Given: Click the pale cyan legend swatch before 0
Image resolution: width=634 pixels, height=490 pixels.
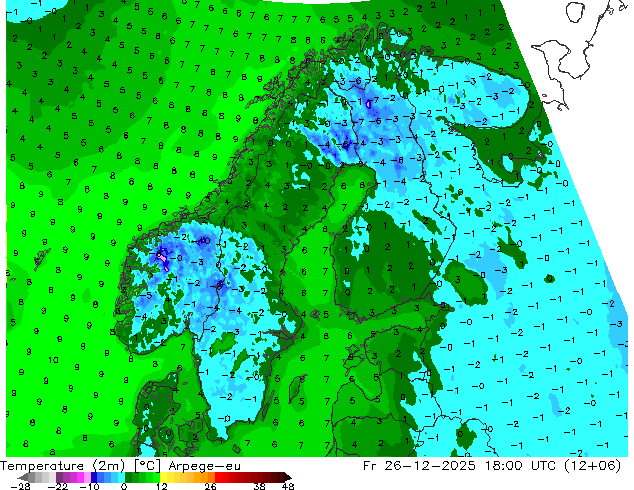Looking at the screenshot, I should coord(121,477).
